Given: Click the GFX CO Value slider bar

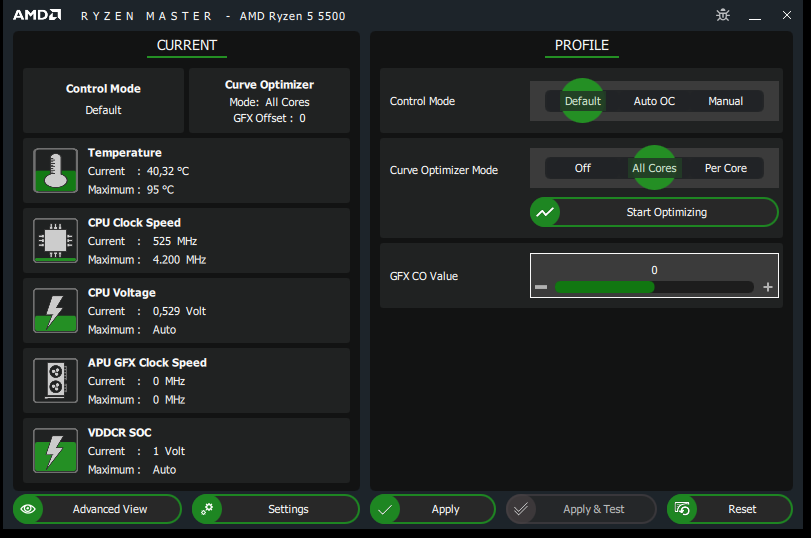Looking at the screenshot, I should click(654, 287).
